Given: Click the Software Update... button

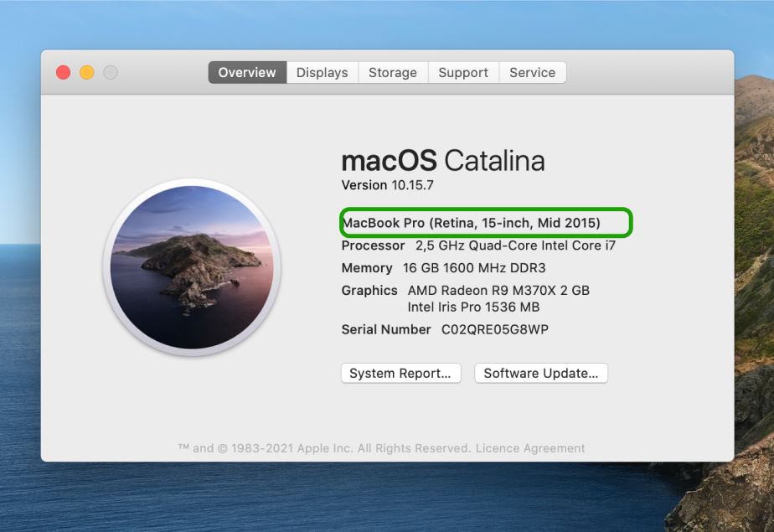Looking at the screenshot, I should point(541,373).
